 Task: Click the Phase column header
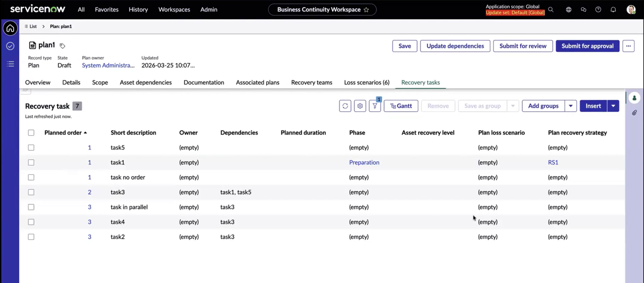(357, 133)
